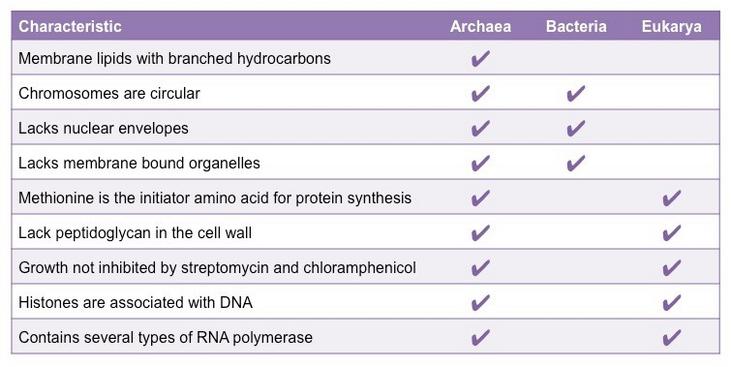Click Eukarya checkmark in Histones row

coord(671,303)
